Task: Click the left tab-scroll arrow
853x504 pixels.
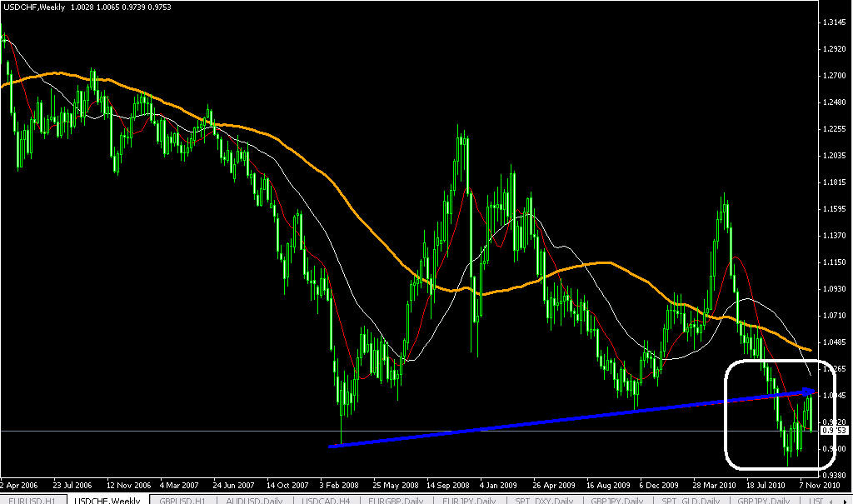Action: [x=831, y=500]
